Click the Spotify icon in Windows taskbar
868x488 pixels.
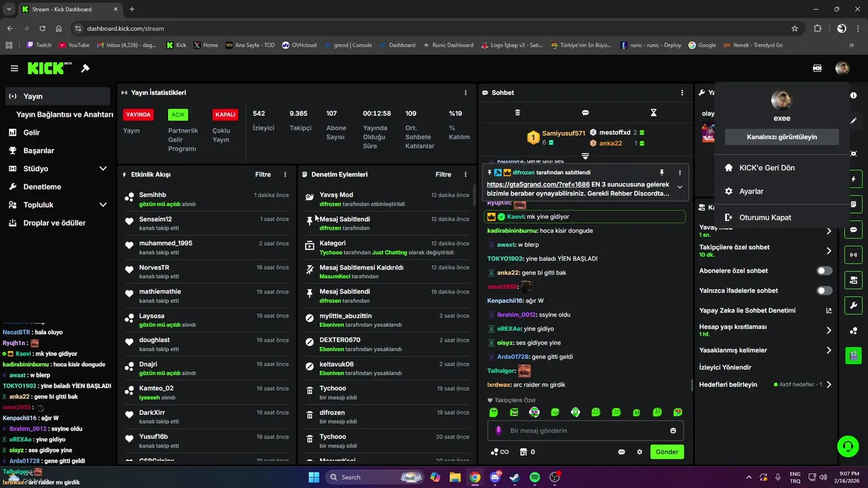coord(534,477)
